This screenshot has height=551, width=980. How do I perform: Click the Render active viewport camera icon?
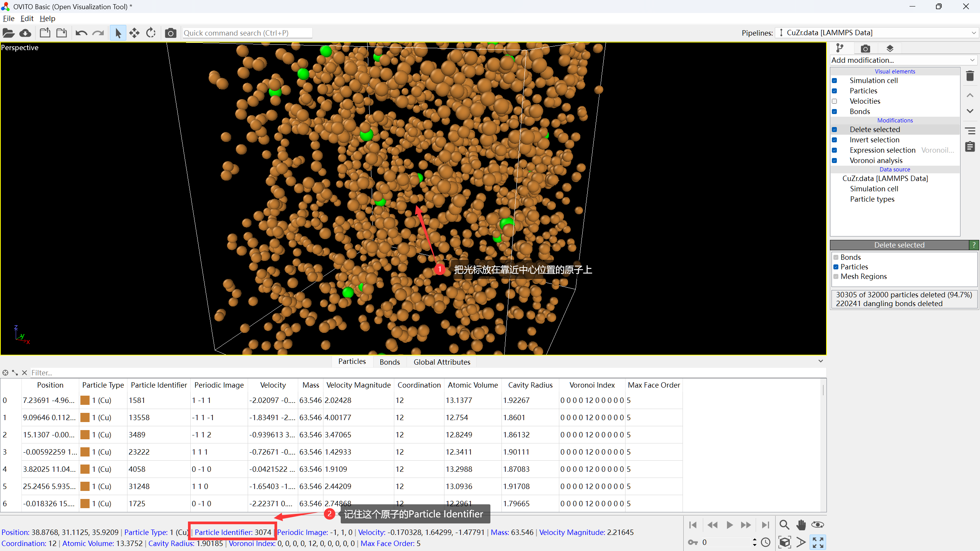170,33
